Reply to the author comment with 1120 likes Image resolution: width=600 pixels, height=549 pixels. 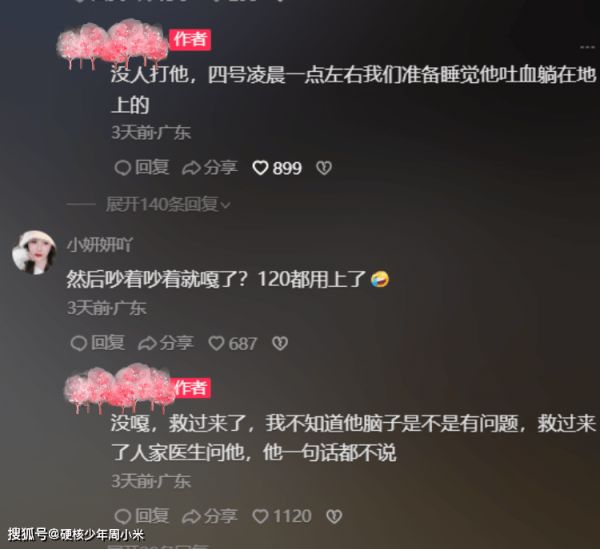(x=142, y=516)
